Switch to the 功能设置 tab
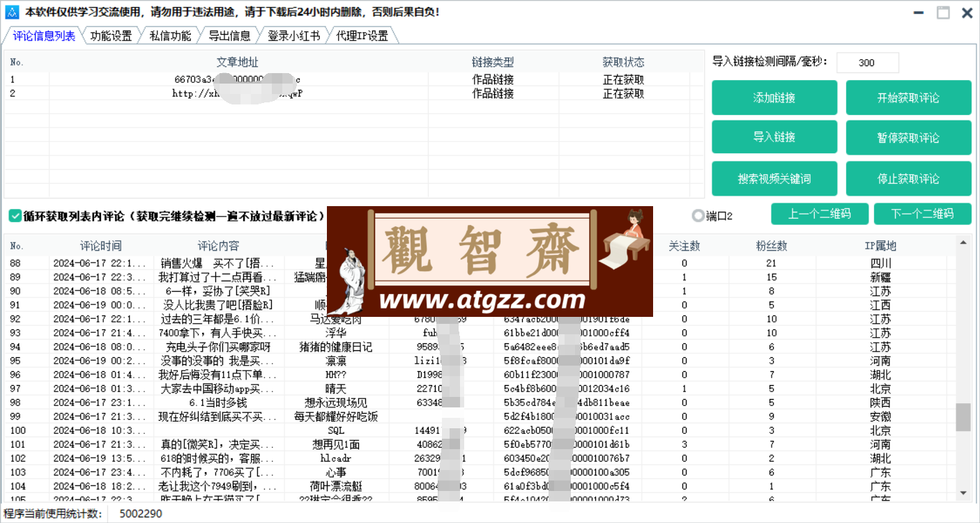 coord(111,36)
